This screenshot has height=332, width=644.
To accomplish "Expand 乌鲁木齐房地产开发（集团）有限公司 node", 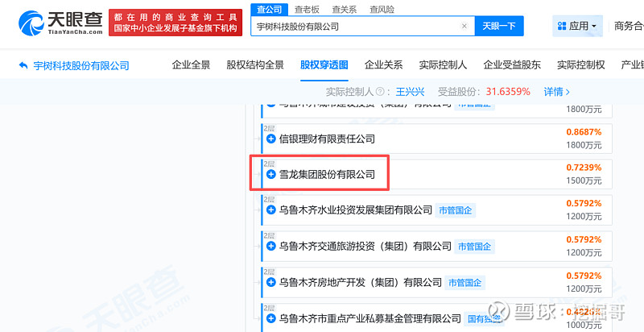I will click(270, 282).
